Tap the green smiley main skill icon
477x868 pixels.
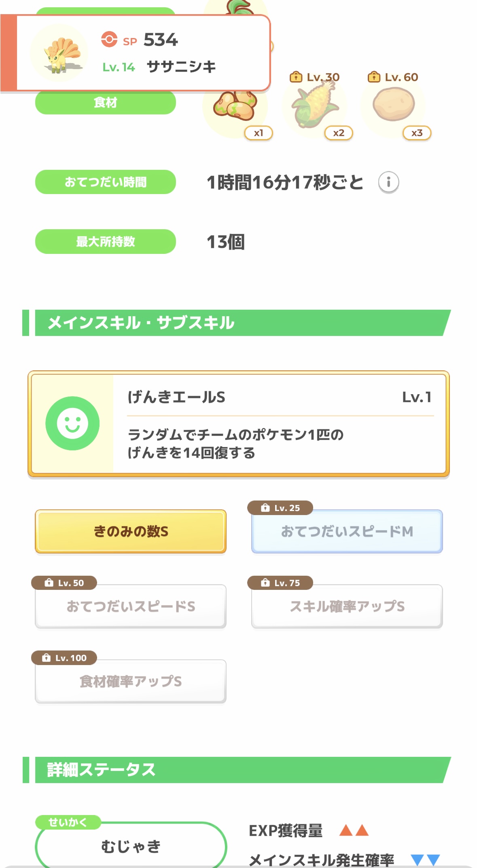72,423
